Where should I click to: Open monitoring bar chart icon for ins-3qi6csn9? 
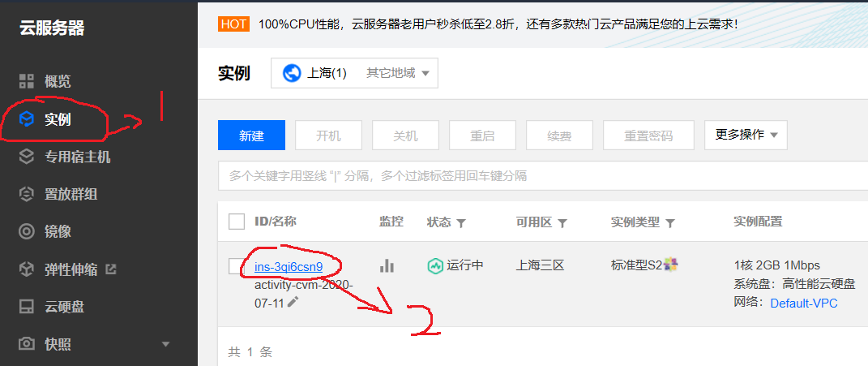(387, 265)
